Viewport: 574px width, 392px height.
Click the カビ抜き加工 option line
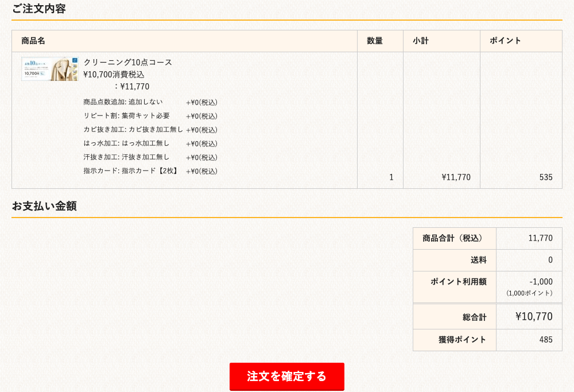pyautogui.click(x=133, y=130)
